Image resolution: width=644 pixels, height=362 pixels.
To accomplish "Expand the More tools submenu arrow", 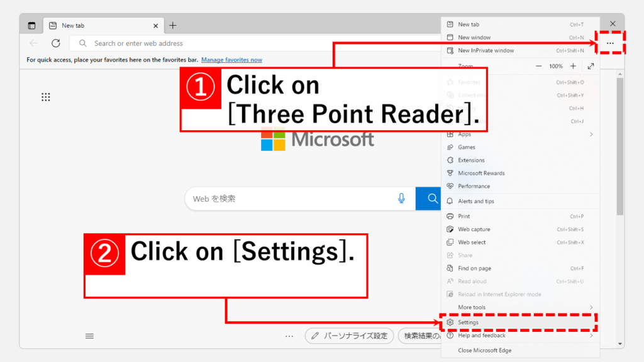I will [x=591, y=307].
